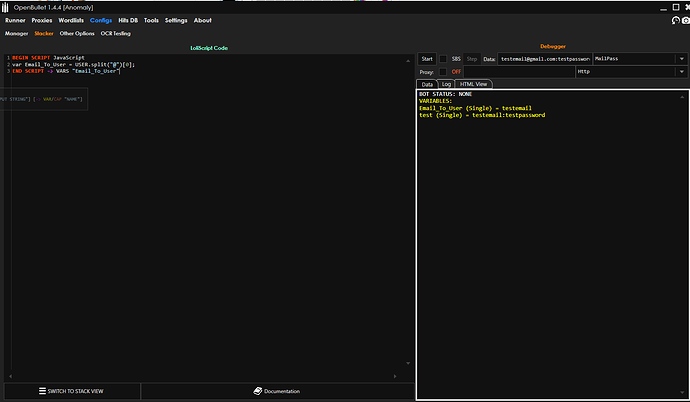Switch to the Manager sub-tab

coord(16,33)
